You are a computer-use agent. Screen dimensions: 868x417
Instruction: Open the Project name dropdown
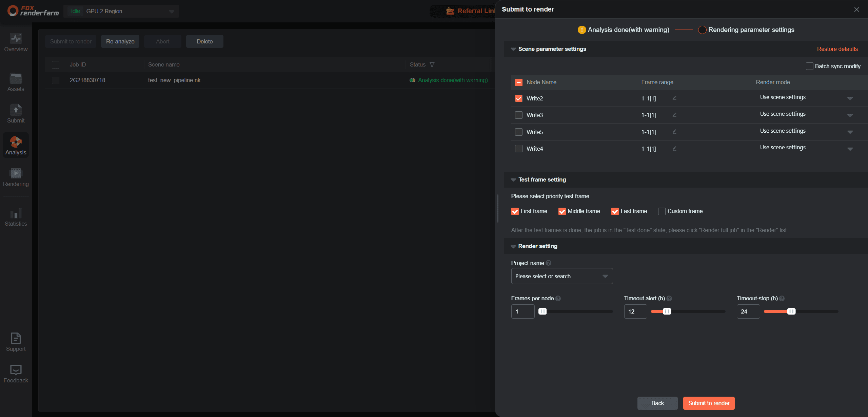tap(561, 276)
